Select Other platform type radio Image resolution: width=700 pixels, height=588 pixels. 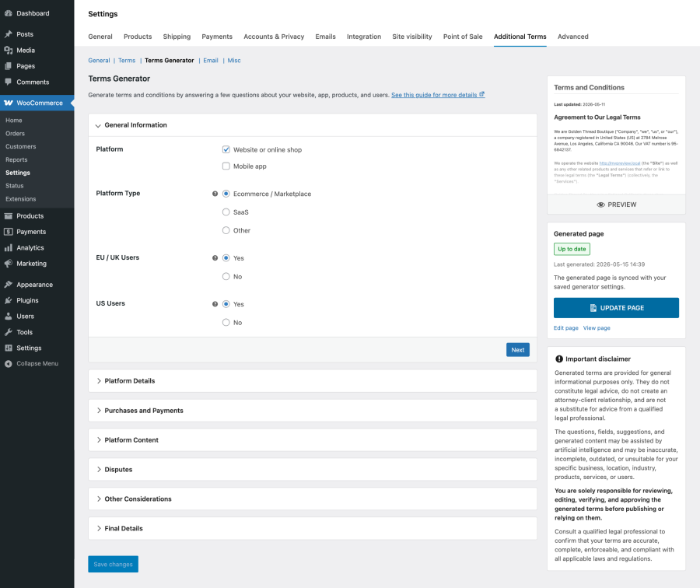pyautogui.click(x=226, y=230)
